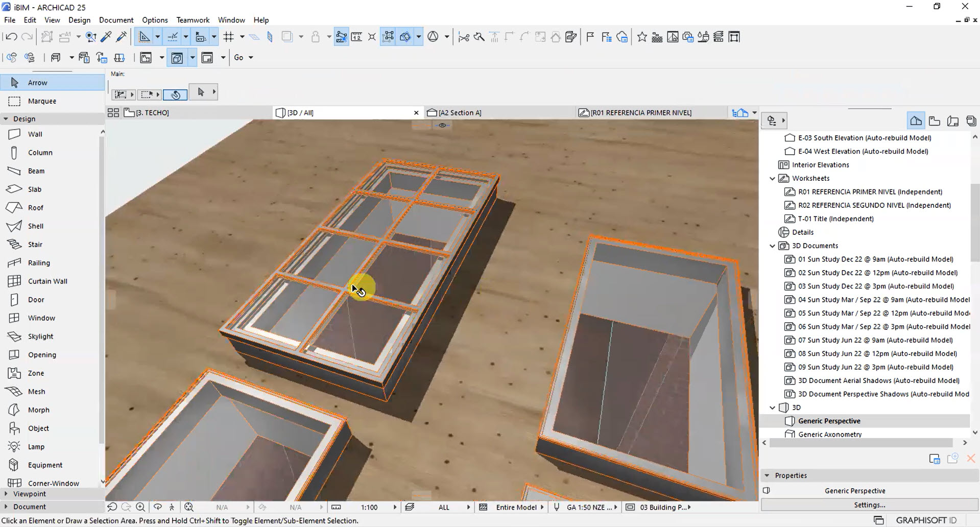Open Generic Perspective in the navigator
Screen dimensions: 980x527
(829, 421)
